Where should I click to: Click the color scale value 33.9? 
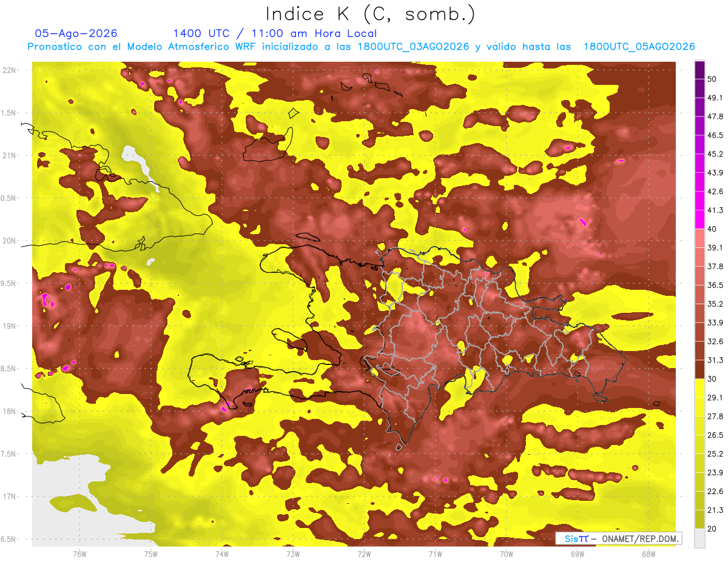tap(715, 323)
